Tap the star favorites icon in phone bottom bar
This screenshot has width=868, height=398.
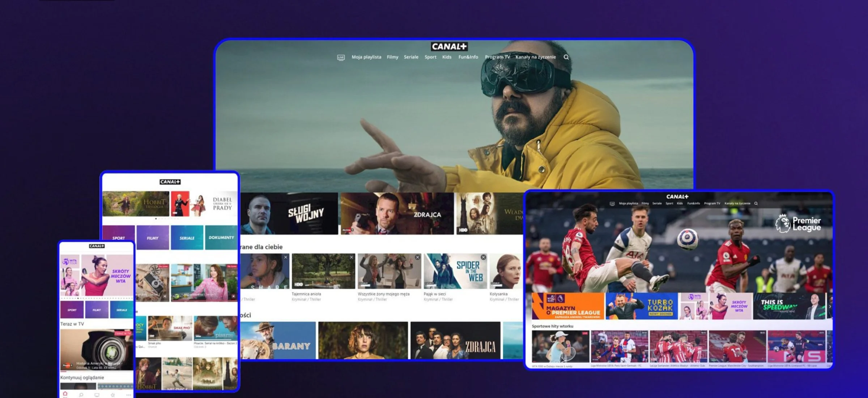(x=113, y=395)
